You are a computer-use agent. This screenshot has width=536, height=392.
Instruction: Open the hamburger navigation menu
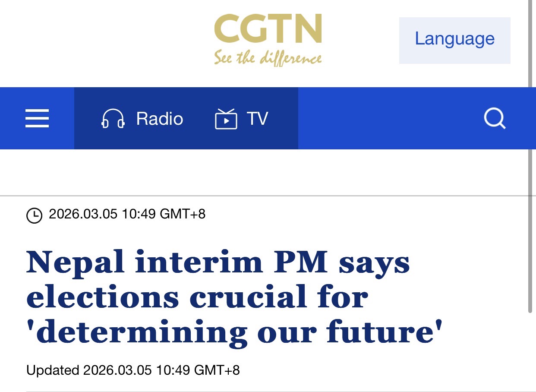(x=37, y=118)
